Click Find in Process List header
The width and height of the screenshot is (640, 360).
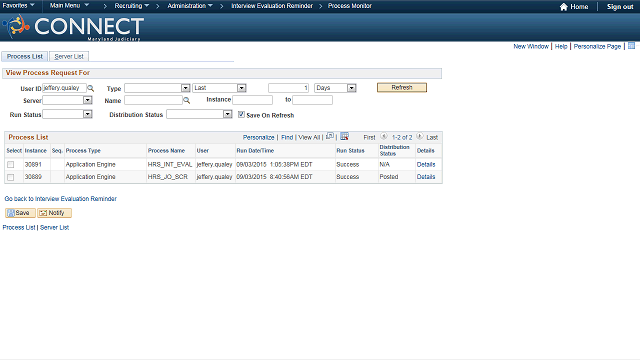pos(287,137)
